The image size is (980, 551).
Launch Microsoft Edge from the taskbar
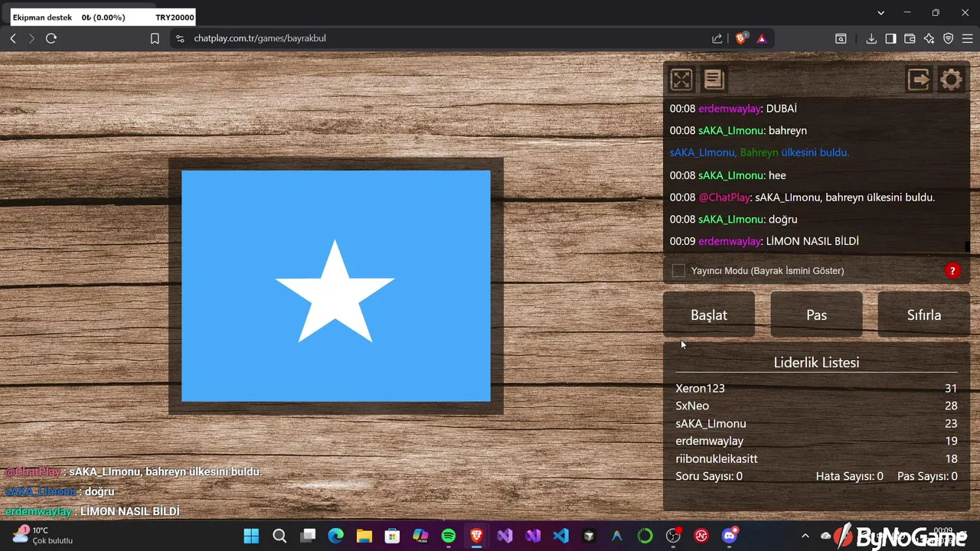click(336, 536)
